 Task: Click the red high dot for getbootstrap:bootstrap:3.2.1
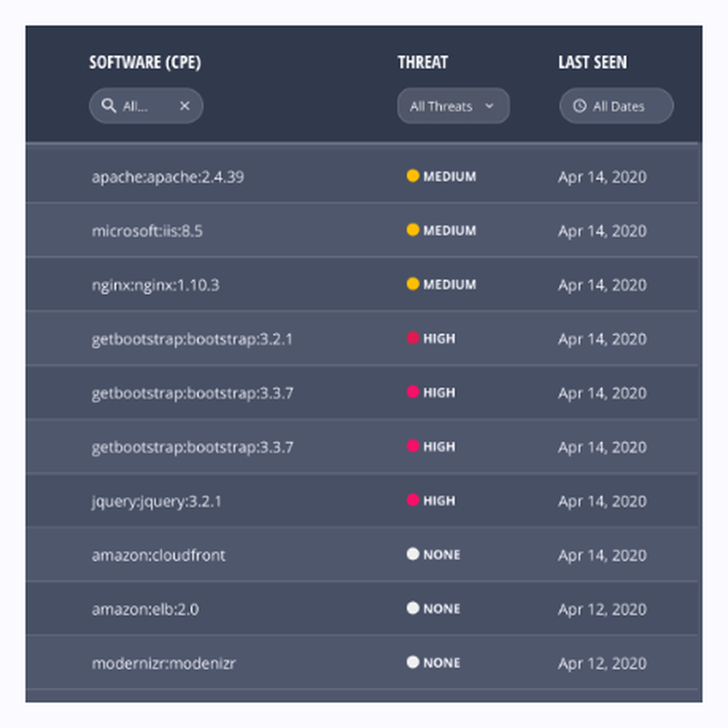click(x=413, y=338)
